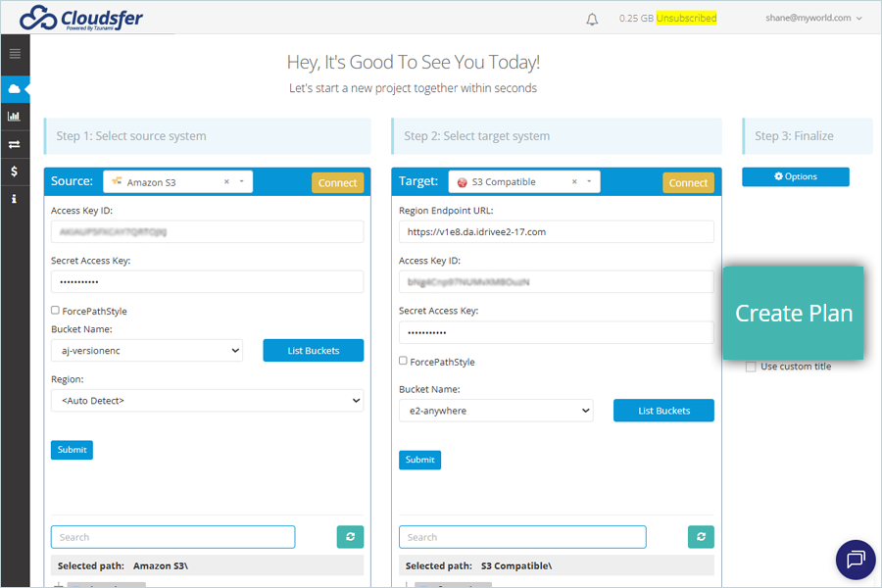Open the info sidebar icon
Viewport: 882px width, 588px height.
click(x=14, y=199)
